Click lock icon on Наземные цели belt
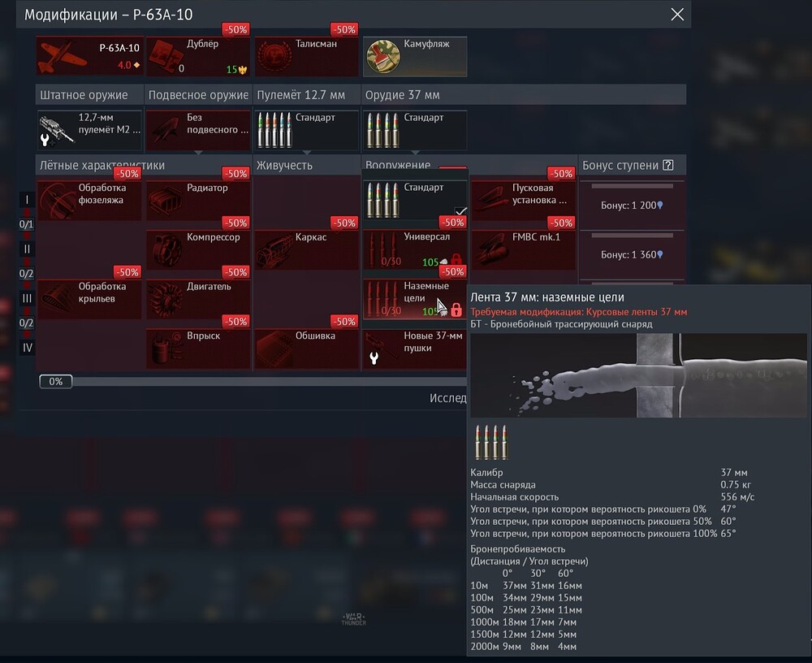The image size is (812, 663). [x=456, y=310]
